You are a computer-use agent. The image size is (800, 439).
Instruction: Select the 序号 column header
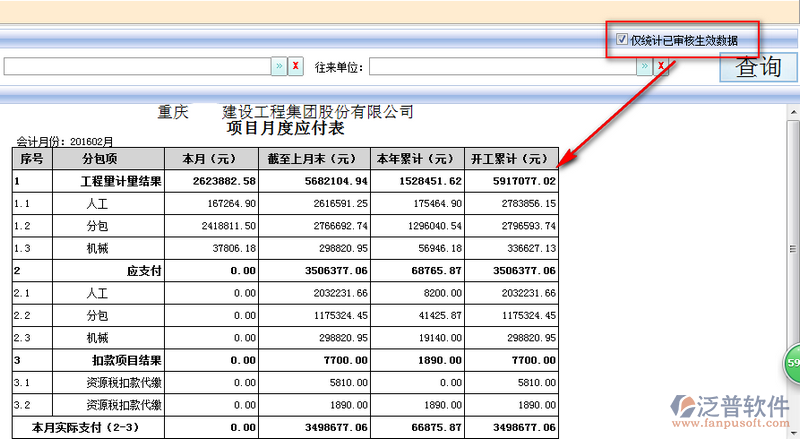[32, 159]
